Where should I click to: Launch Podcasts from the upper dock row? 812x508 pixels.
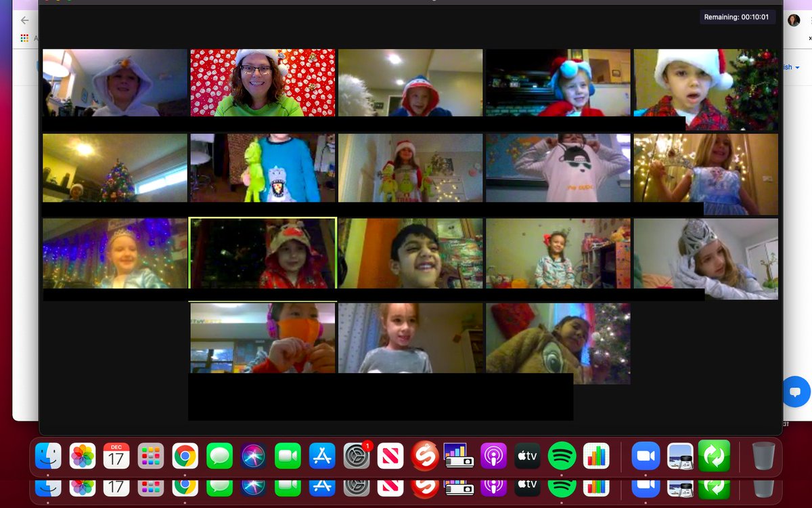click(493, 456)
